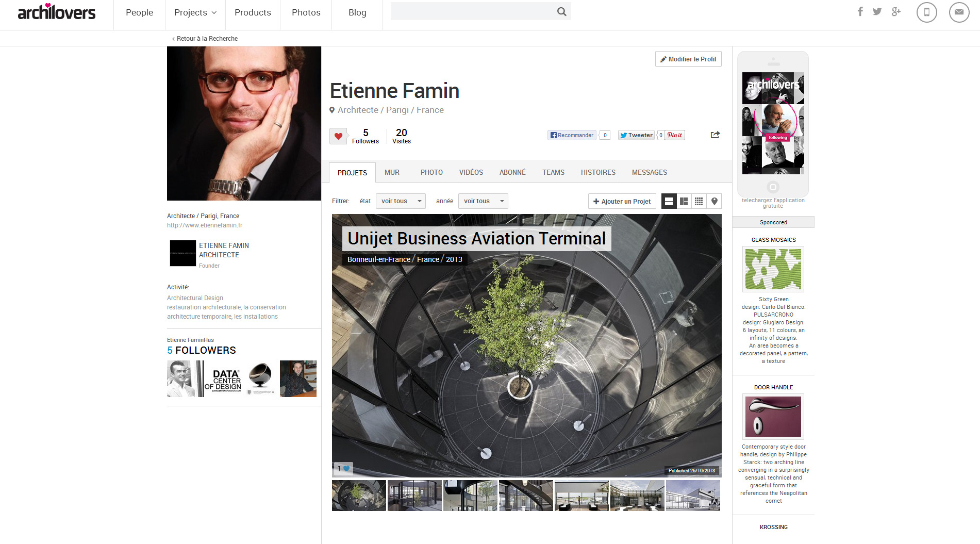Select first project thumbnail with tree
Image resolution: width=980 pixels, height=544 pixels.
tap(359, 496)
